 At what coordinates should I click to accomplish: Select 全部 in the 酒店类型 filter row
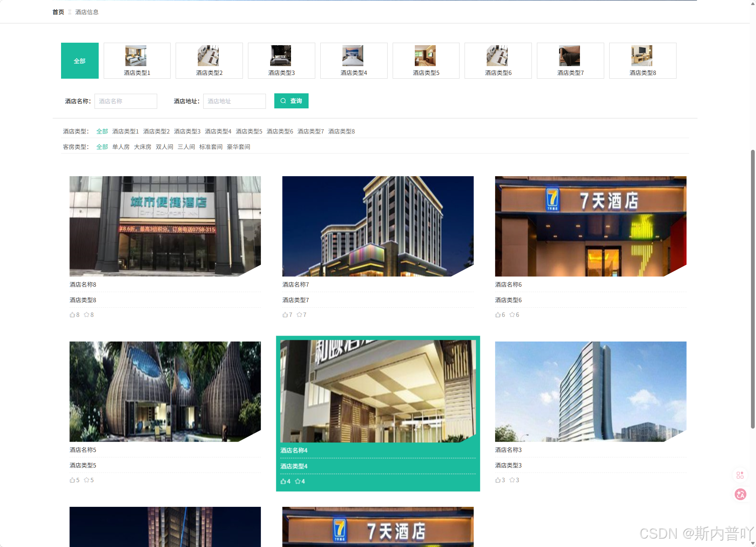click(x=102, y=131)
